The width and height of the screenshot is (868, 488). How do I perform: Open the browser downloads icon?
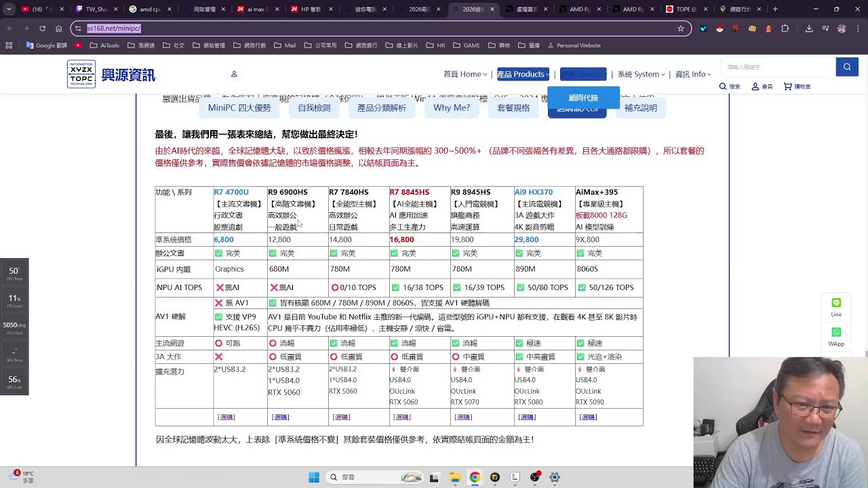809,28
